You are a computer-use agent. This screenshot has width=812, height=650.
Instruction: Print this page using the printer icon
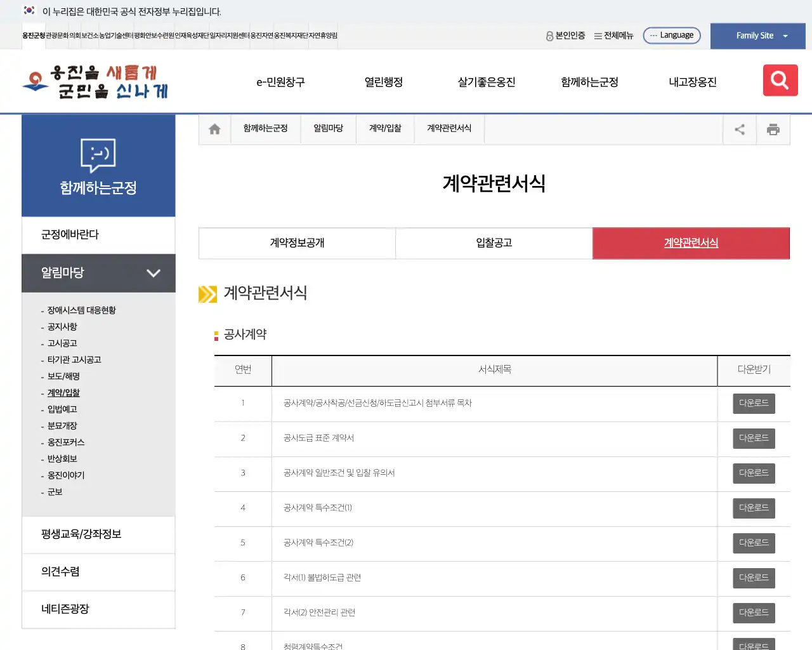(x=773, y=129)
